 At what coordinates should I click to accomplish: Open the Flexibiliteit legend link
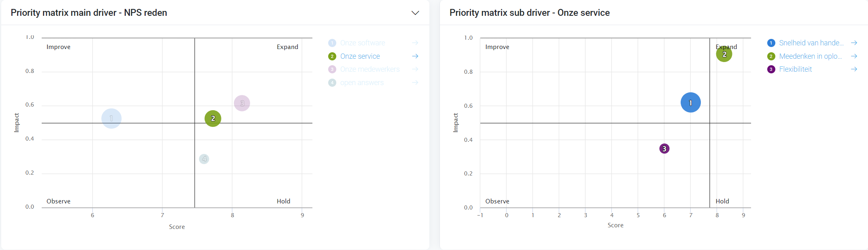tap(796, 69)
